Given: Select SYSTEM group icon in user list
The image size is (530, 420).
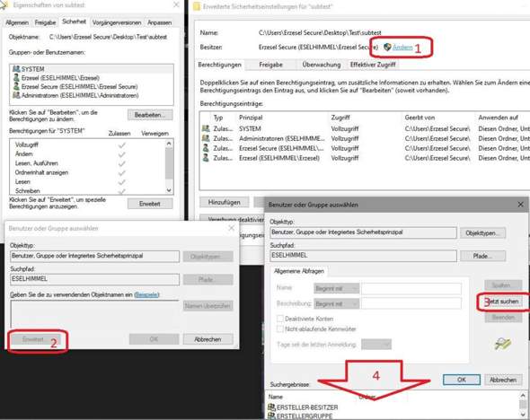Looking at the screenshot, I should point(16,69).
